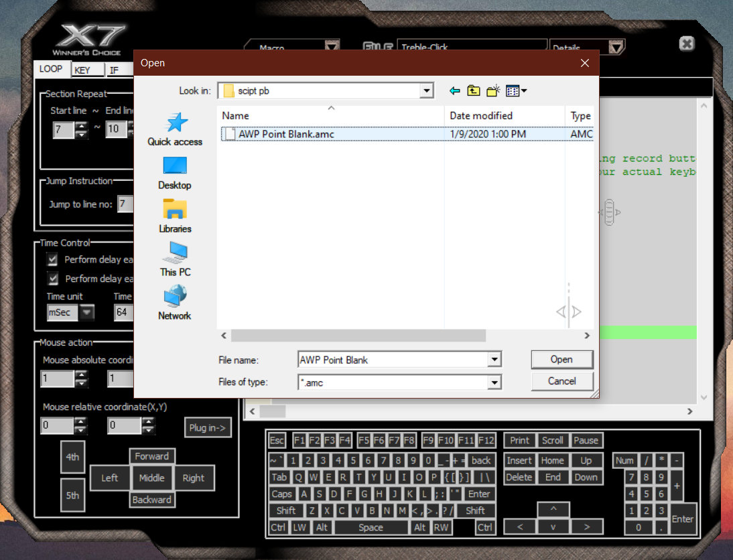Viewport: 733px width, 560px height.
Task: Click the Plug in-> button
Action: (208, 427)
